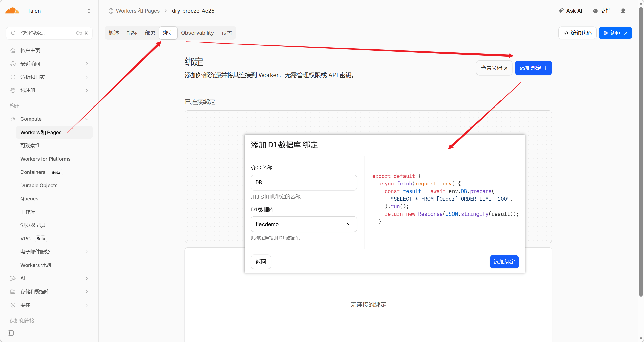Image resolution: width=644 pixels, height=342 pixels.
Task: Open 查看文档 documentation link
Action: (493, 68)
